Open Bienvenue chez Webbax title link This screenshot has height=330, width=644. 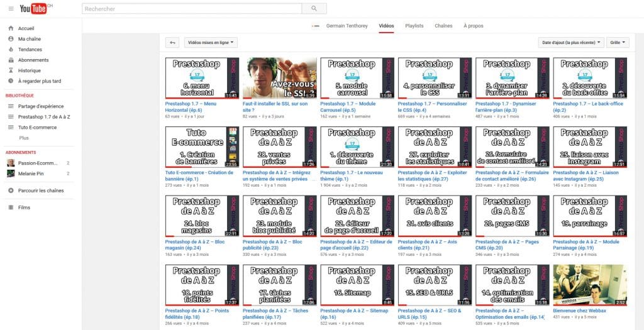579,311
